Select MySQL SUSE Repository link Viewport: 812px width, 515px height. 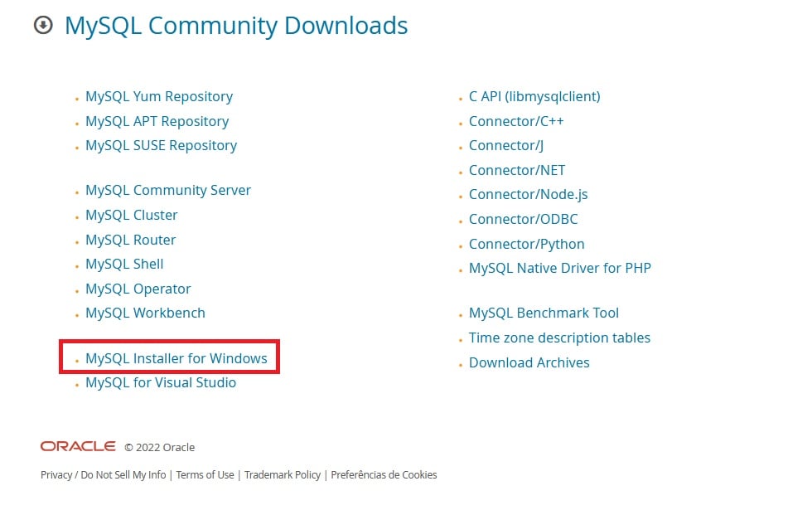[161, 146]
